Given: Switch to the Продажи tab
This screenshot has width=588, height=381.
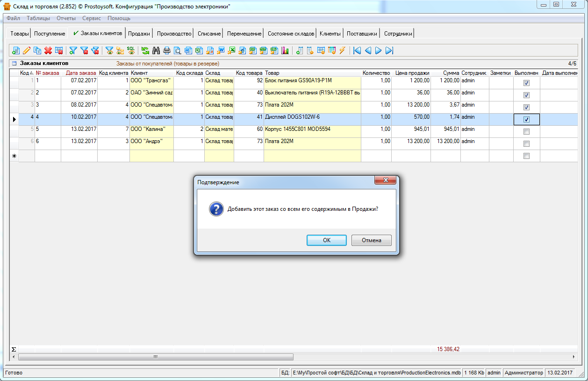Looking at the screenshot, I should click(x=139, y=34).
